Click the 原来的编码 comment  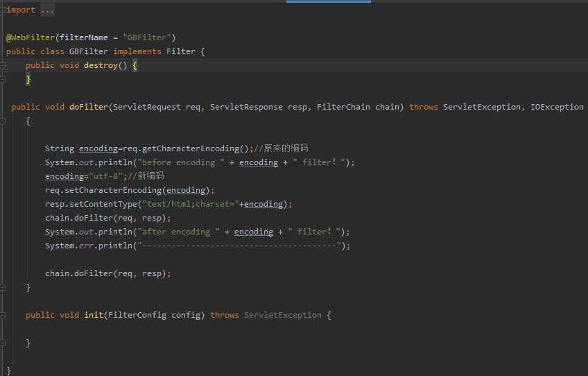[x=282, y=148]
